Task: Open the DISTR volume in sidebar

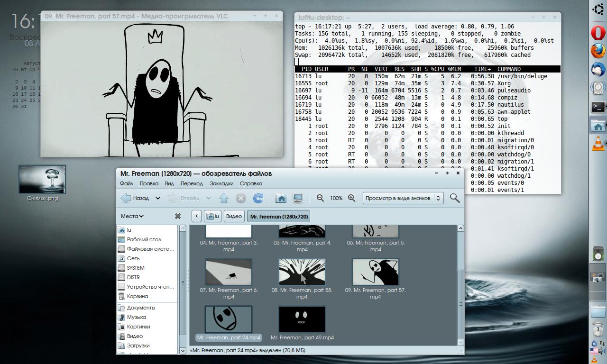Action: pyautogui.click(x=147, y=277)
